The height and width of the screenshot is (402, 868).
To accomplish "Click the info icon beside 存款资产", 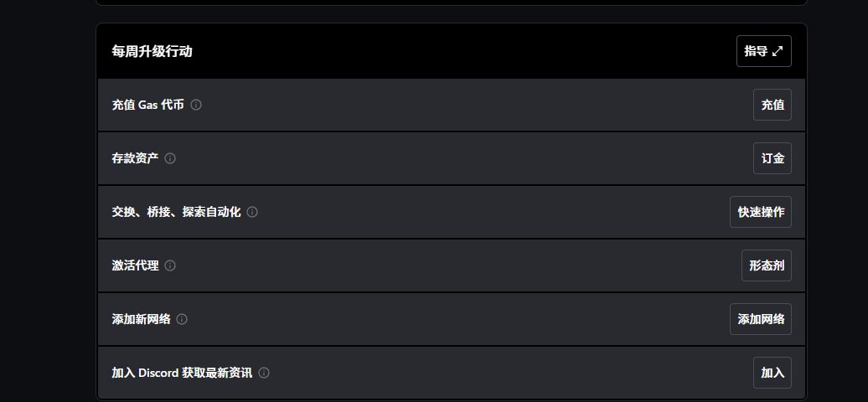I will [171, 158].
